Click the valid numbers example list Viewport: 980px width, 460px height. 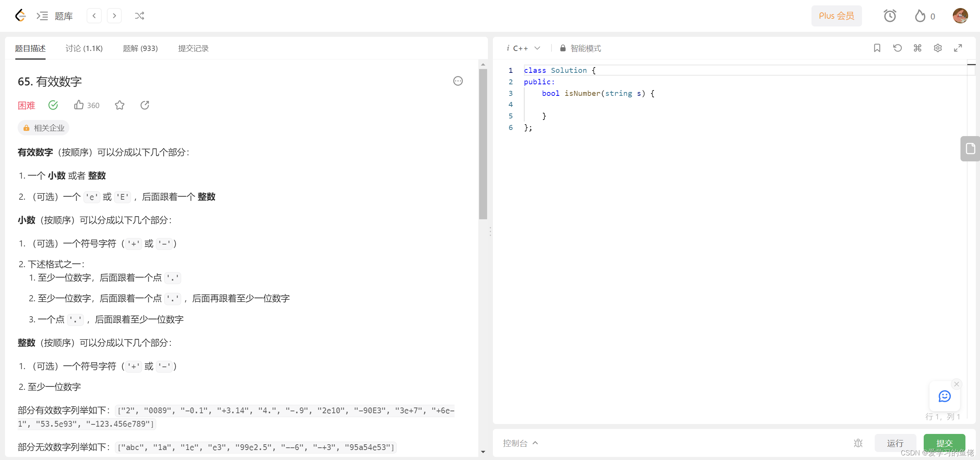[x=236, y=417]
